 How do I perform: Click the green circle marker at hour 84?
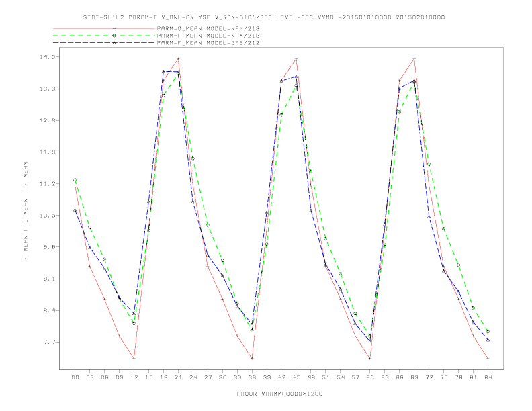pos(488,332)
